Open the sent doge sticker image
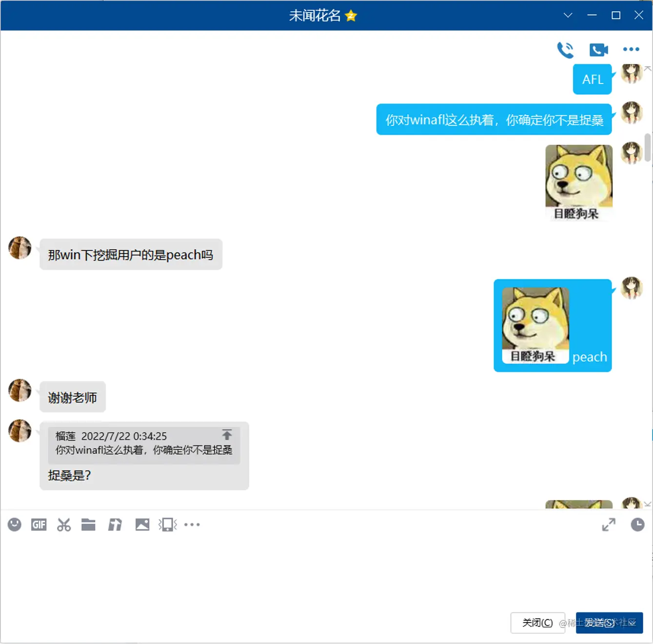The height and width of the screenshot is (644, 653). tap(579, 183)
